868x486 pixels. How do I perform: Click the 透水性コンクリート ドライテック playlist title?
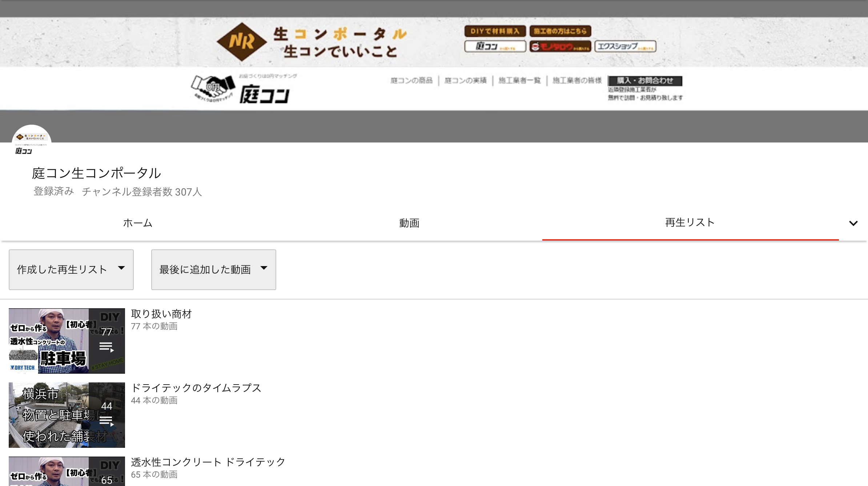[x=208, y=462]
